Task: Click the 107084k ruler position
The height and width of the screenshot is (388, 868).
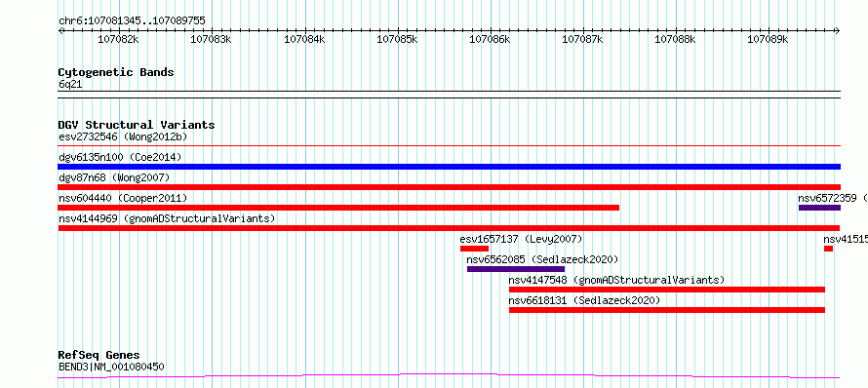Action: point(304,39)
